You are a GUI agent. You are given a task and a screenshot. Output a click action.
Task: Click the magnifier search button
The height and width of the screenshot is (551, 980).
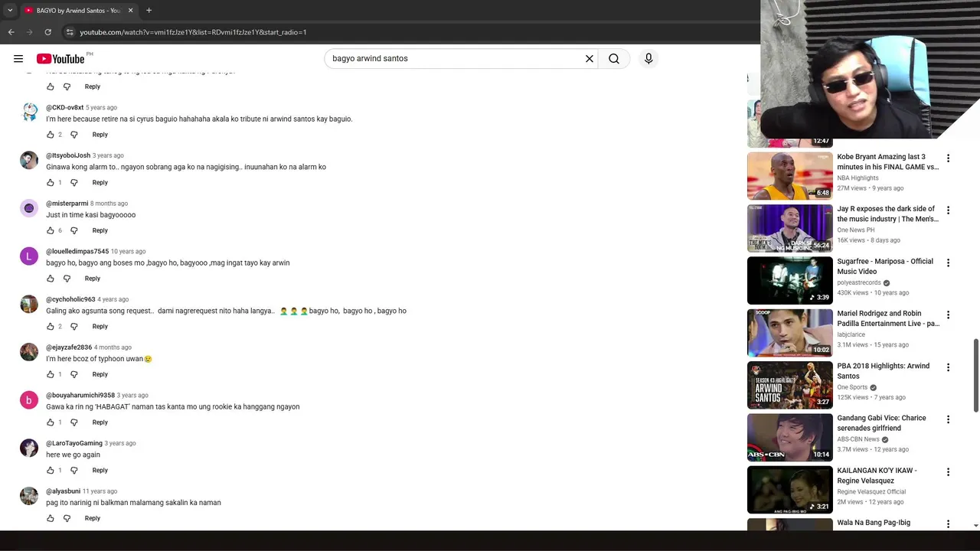pos(614,58)
